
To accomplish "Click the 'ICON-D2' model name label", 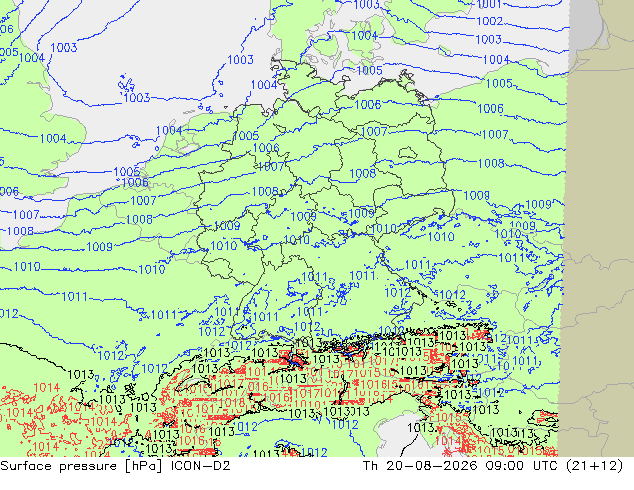I will pyautogui.click(x=201, y=466).
